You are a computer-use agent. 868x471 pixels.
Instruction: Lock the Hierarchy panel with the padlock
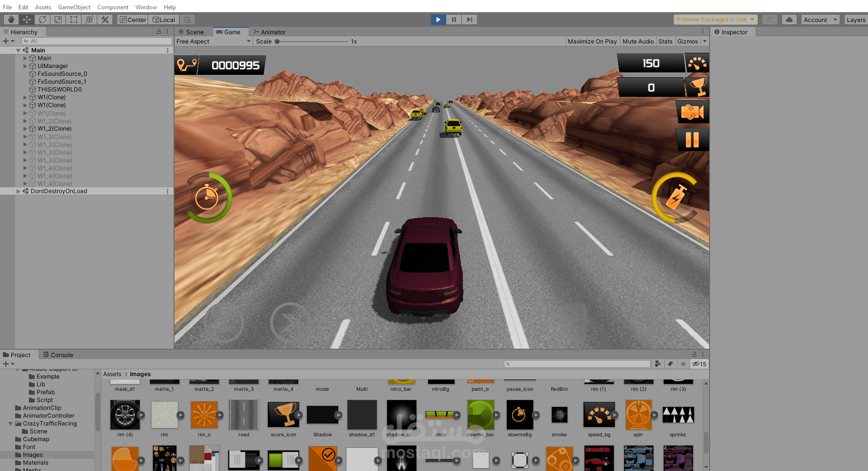159,32
